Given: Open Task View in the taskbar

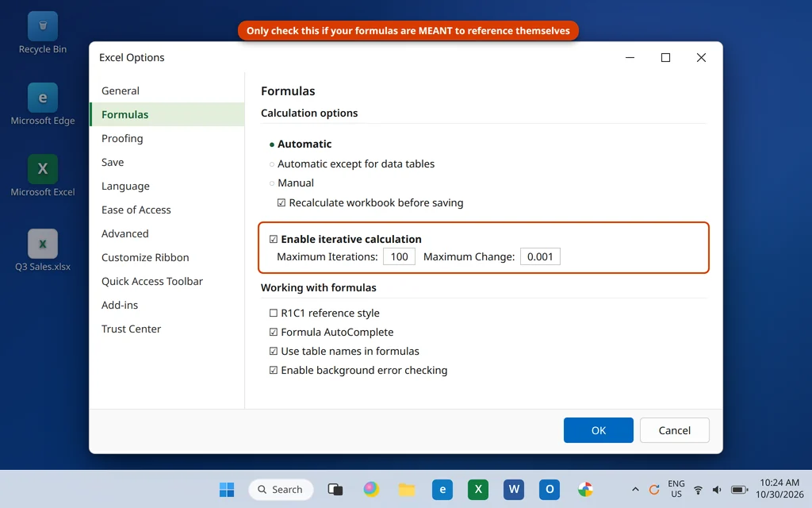Looking at the screenshot, I should (335, 489).
